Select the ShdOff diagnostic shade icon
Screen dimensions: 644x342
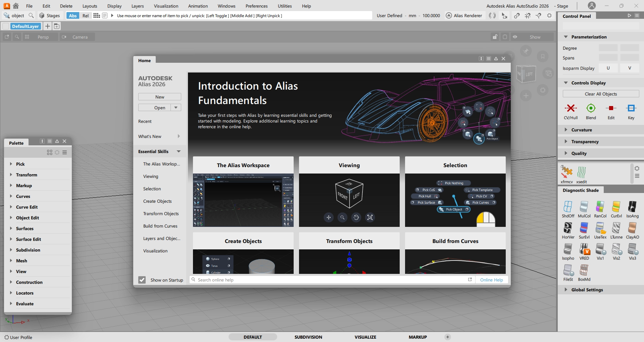coord(568,206)
